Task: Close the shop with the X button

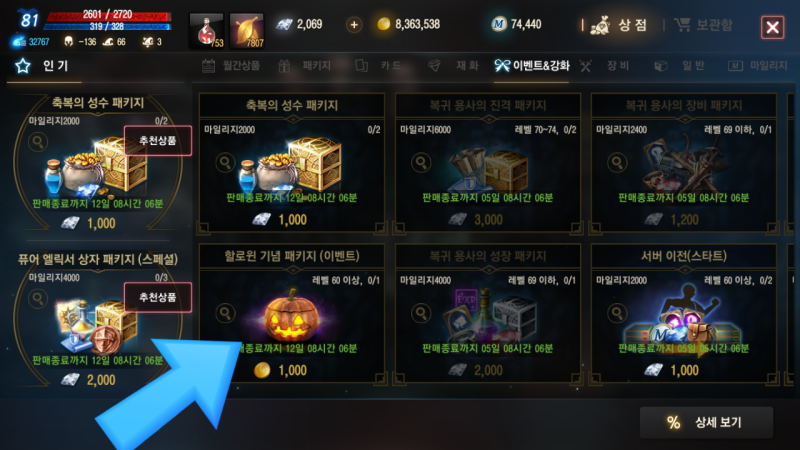Action: [772, 27]
